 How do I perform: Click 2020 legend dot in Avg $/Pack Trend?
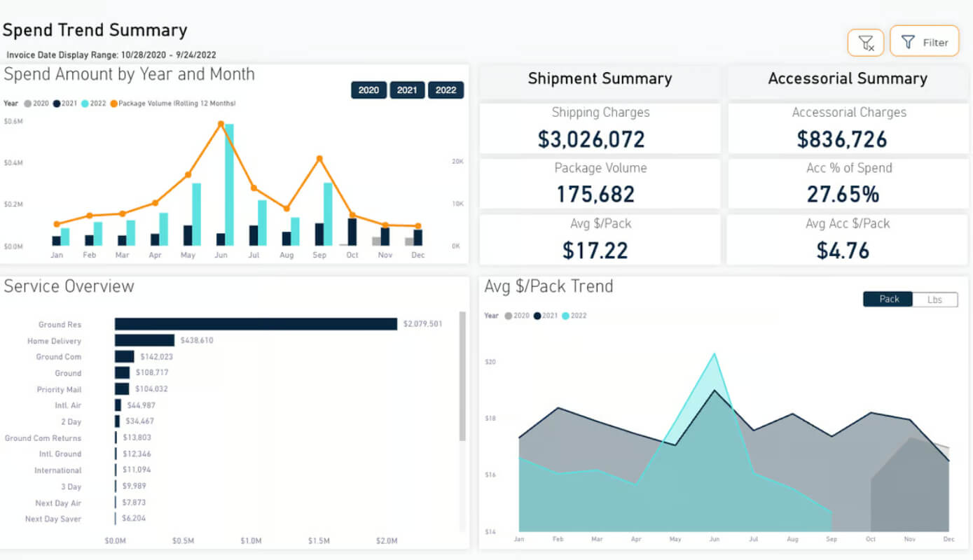[508, 316]
